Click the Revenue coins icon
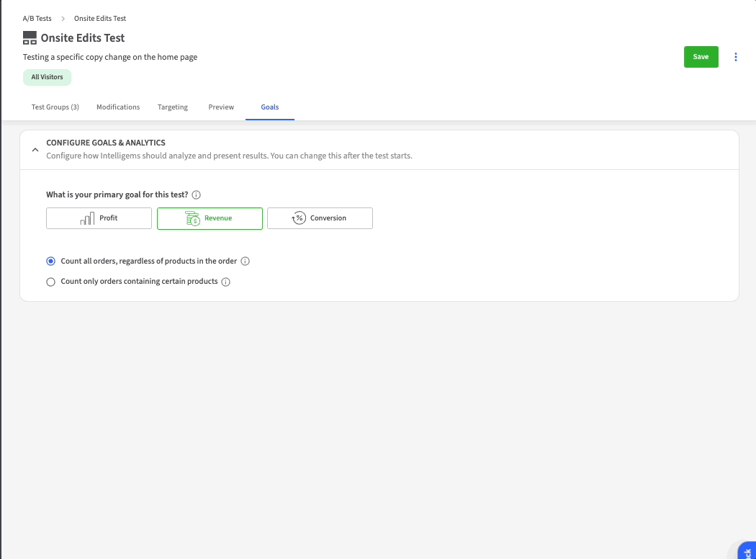This screenshot has height=559, width=756. point(192,218)
